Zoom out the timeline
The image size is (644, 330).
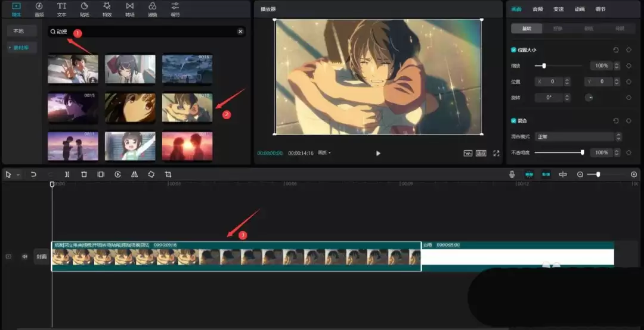pos(580,175)
